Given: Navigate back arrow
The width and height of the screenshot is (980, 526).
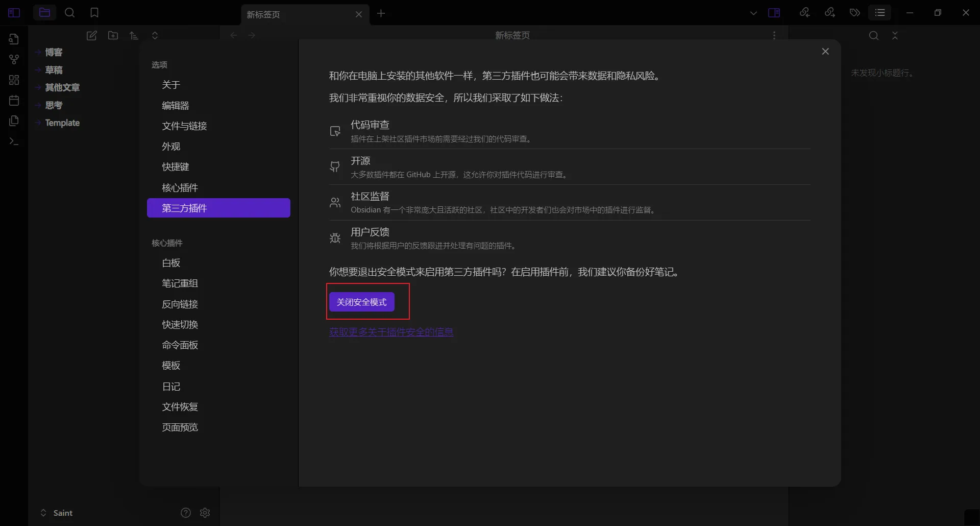Looking at the screenshot, I should [x=234, y=35].
